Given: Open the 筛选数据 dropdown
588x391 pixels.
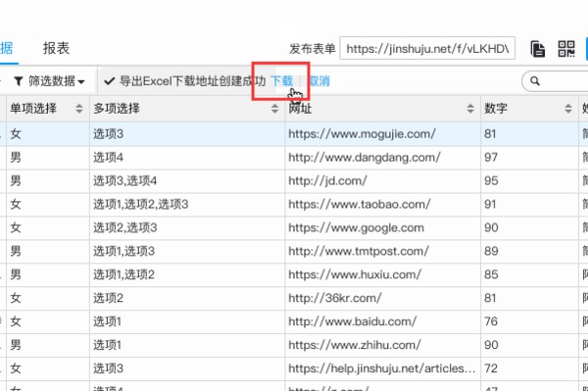Looking at the screenshot, I should point(49,81).
